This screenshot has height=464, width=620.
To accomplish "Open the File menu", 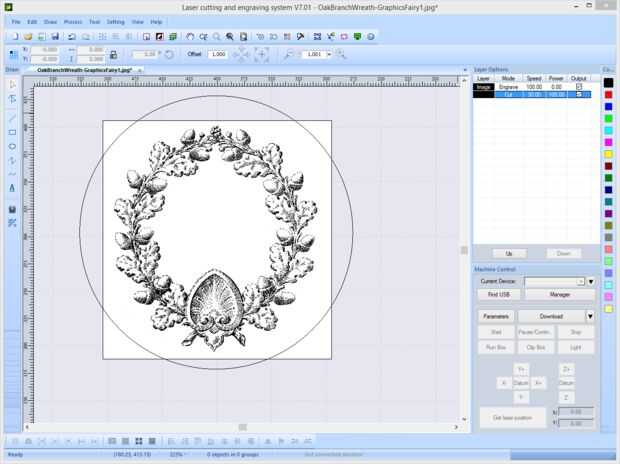I will [16, 22].
